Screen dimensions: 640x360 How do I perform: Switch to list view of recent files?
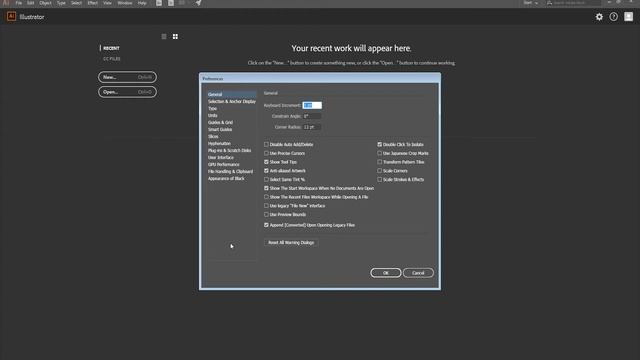[164, 37]
